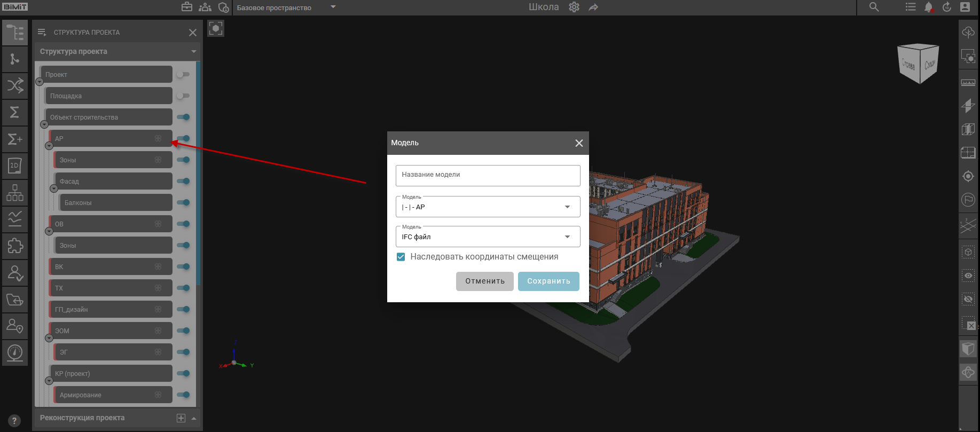Uncheck Наследовать координаты смещения checkbox
The height and width of the screenshot is (432, 980).
pos(401,257)
